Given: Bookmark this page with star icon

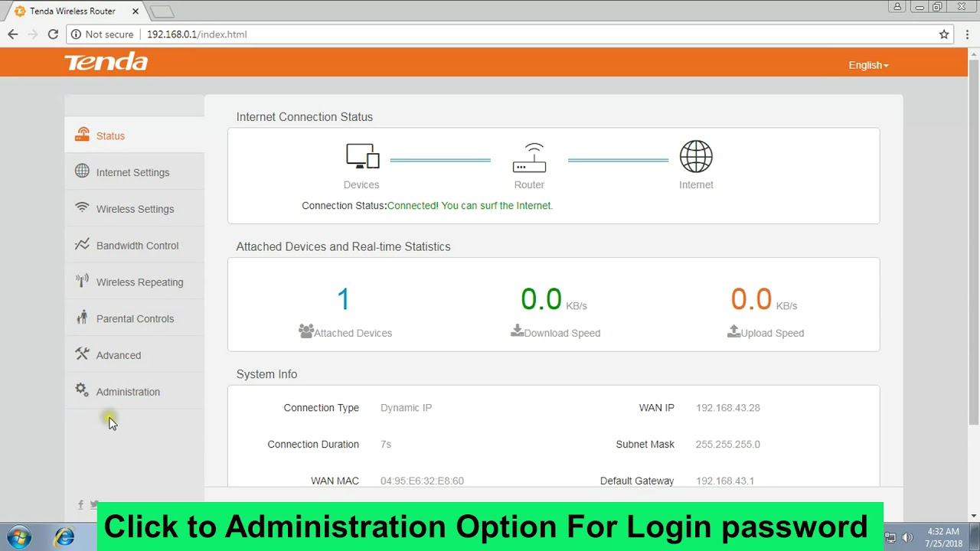Looking at the screenshot, I should point(944,34).
